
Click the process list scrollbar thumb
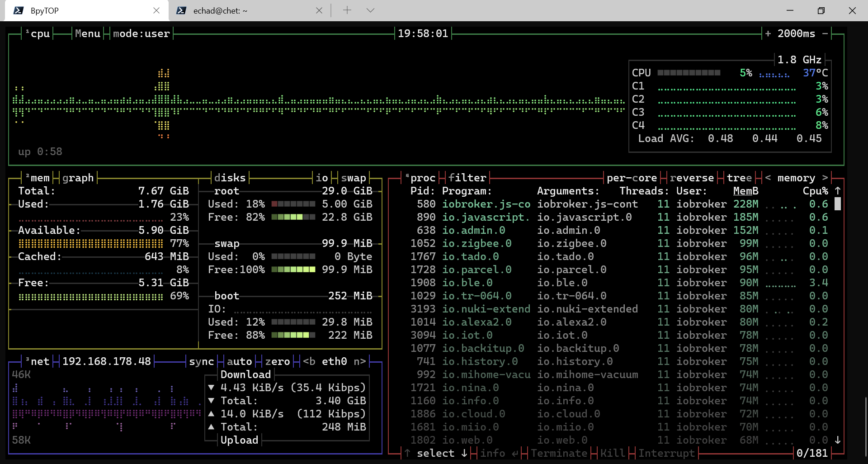838,204
